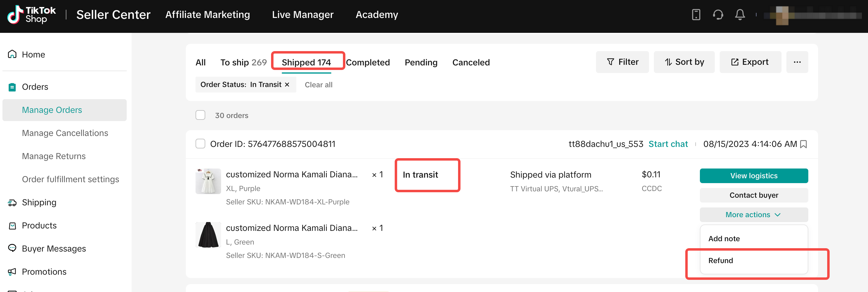This screenshot has height=292, width=868.
Task: Select Refund from the actions menu
Action: click(720, 261)
